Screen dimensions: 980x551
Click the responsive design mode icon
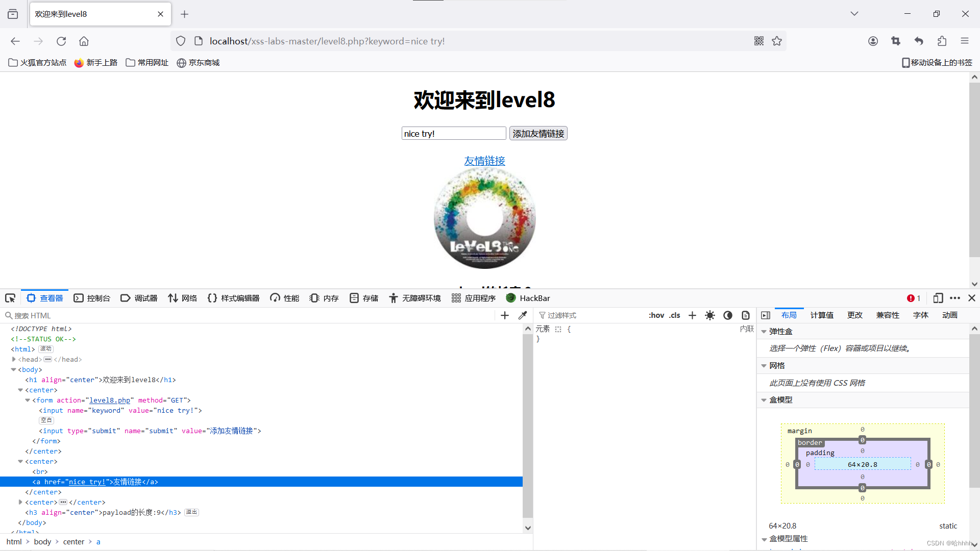938,298
